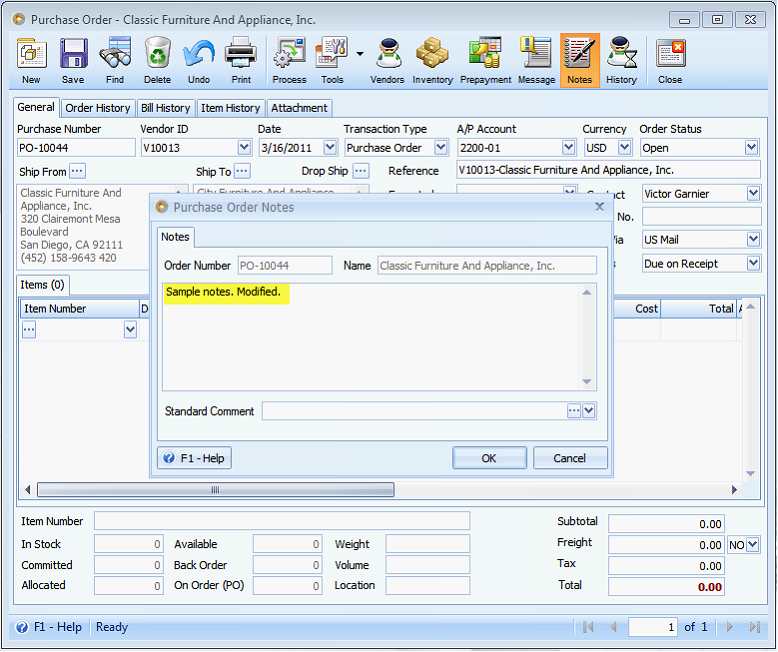Image resolution: width=778 pixels, height=652 pixels.
Task: Switch to the Attachment tab
Action: coord(299,108)
